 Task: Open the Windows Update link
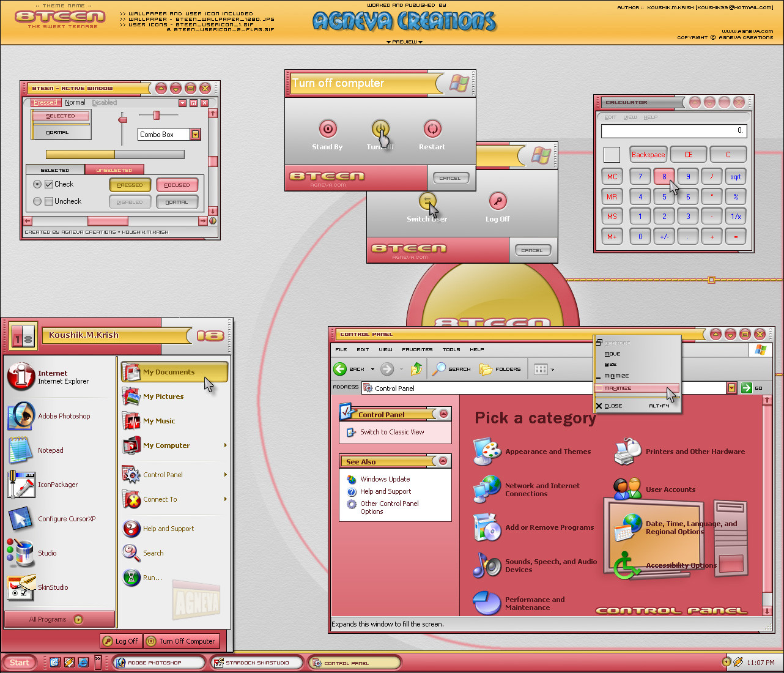(385, 479)
